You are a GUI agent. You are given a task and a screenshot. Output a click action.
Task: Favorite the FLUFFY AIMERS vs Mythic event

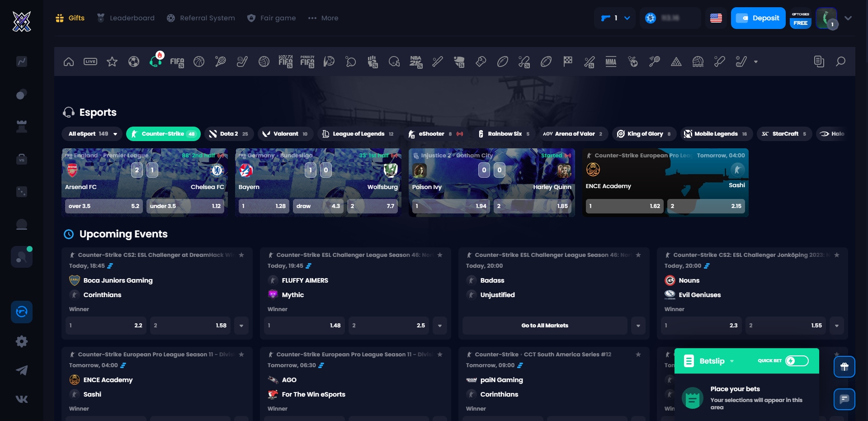click(440, 255)
